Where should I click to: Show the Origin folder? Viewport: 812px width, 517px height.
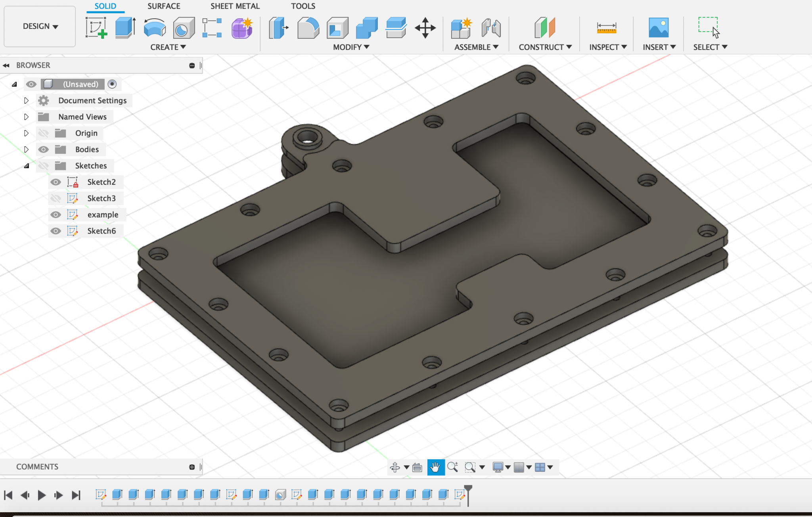(43, 133)
